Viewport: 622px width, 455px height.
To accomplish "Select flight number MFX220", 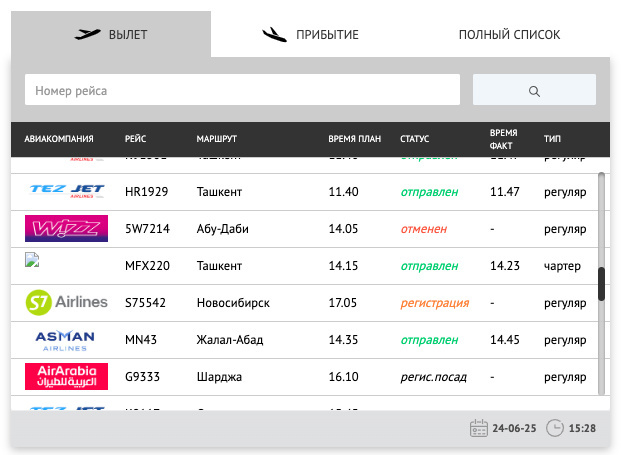I will click(x=147, y=266).
